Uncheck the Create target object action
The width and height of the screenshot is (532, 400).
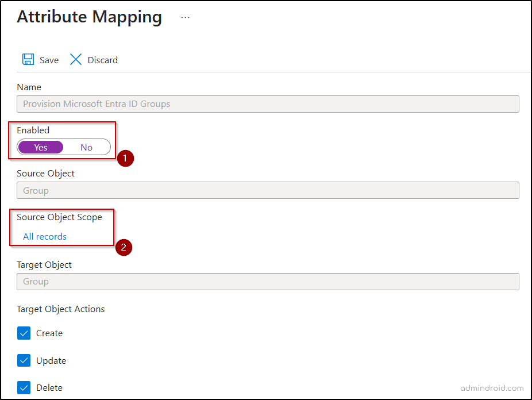pos(24,333)
